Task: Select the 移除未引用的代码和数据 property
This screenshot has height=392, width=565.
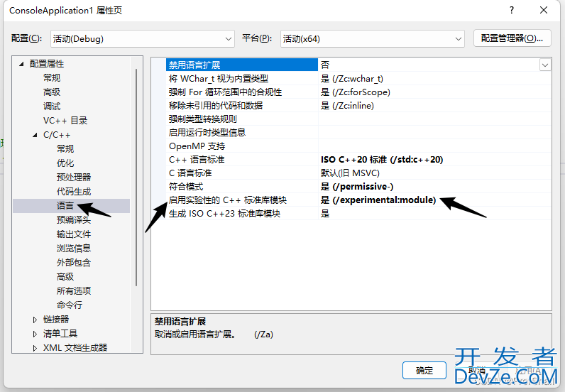Action: tap(216, 105)
